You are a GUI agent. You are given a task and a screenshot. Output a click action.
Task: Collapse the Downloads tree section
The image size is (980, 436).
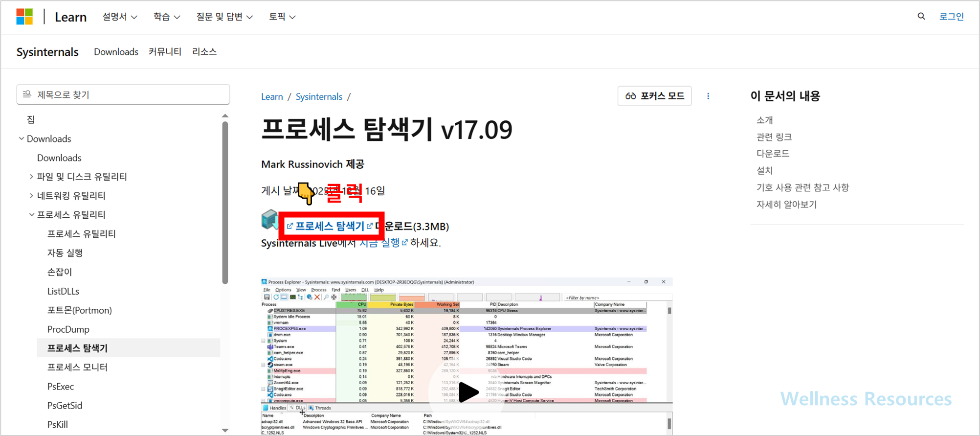click(x=22, y=138)
